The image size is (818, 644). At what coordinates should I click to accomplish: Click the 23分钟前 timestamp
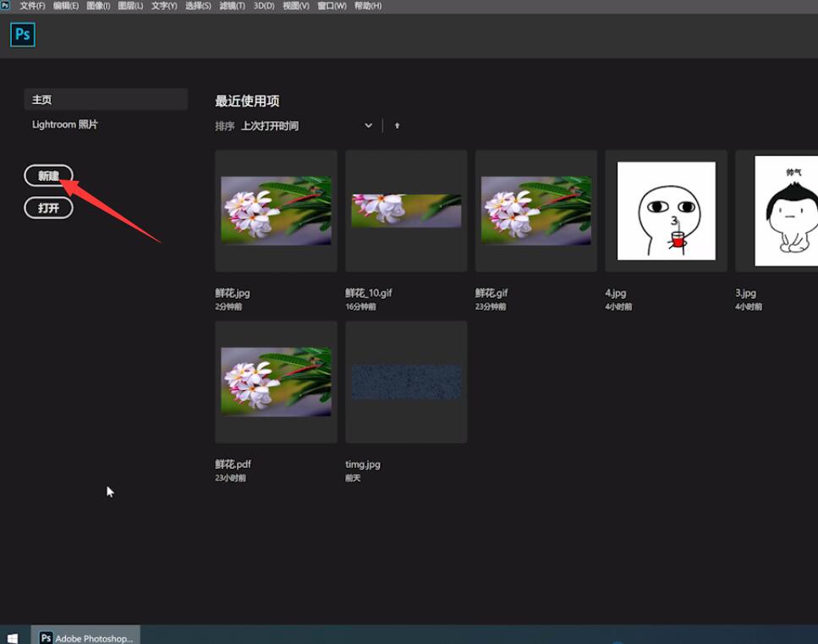tap(491, 306)
